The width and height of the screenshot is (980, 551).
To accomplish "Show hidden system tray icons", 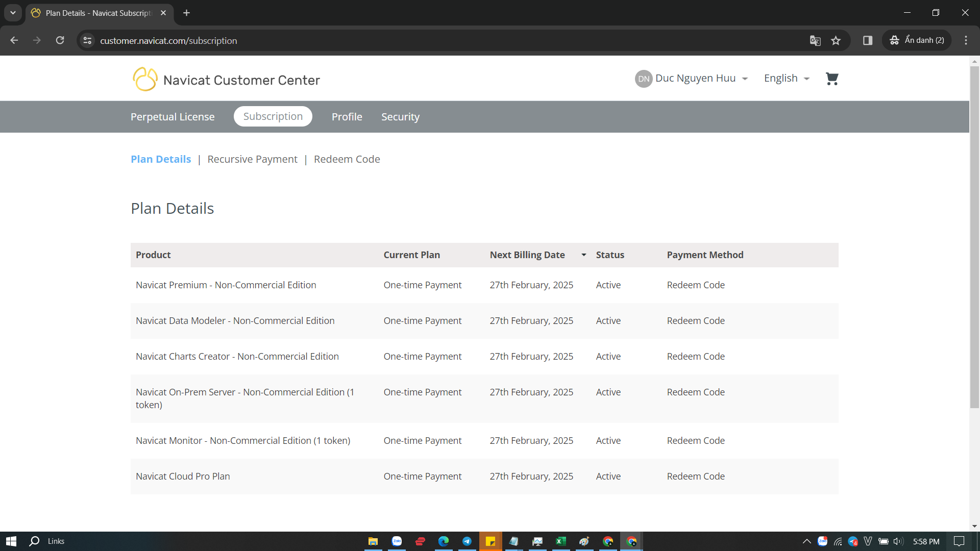I will (x=806, y=541).
